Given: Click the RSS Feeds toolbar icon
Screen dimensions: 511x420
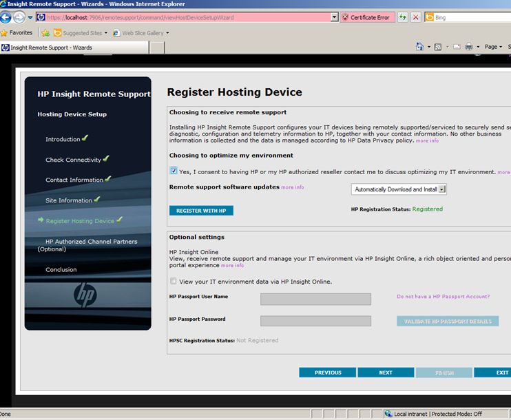Looking at the screenshot, I should click(x=438, y=47).
